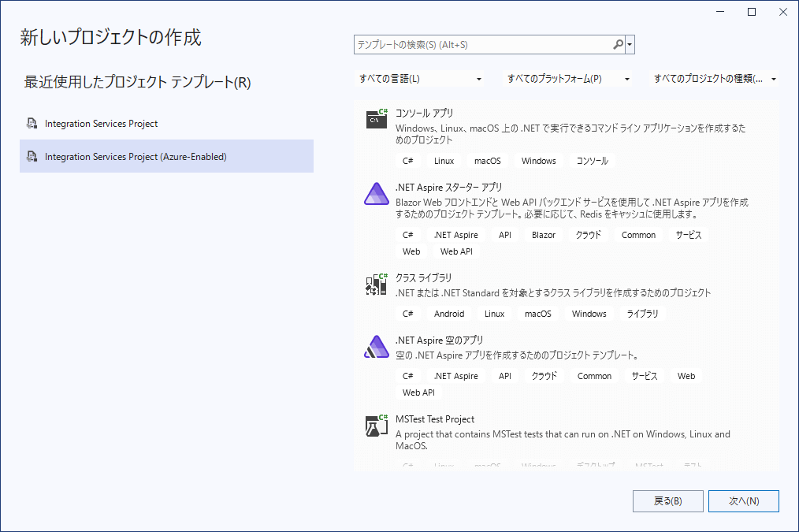Expand the search box history arrow
Screen dimensions: 799x532
pyautogui.click(x=630, y=45)
